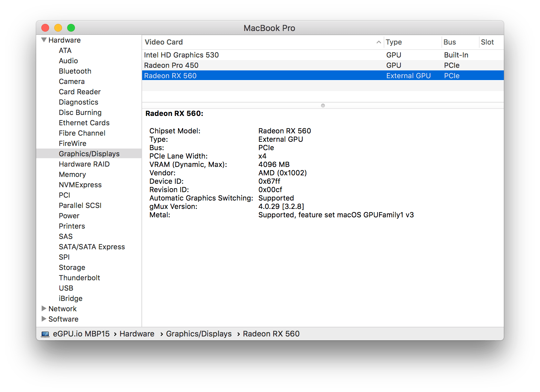Screen dimensions: 540x392
Task: Open the PCI category
Action: click(x=65, y=195)
